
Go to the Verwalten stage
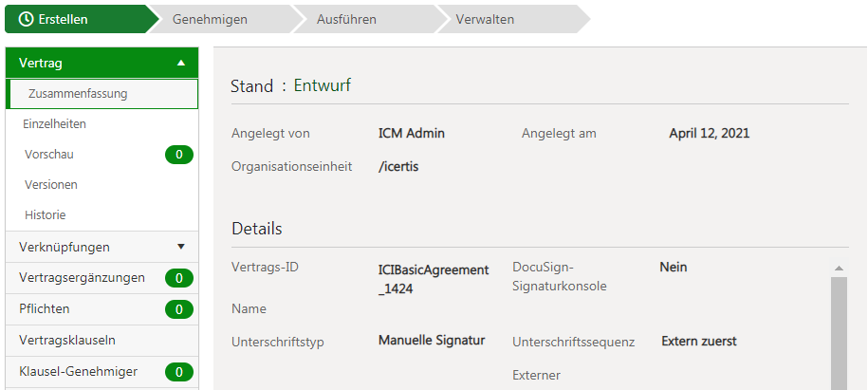[486, 19]
